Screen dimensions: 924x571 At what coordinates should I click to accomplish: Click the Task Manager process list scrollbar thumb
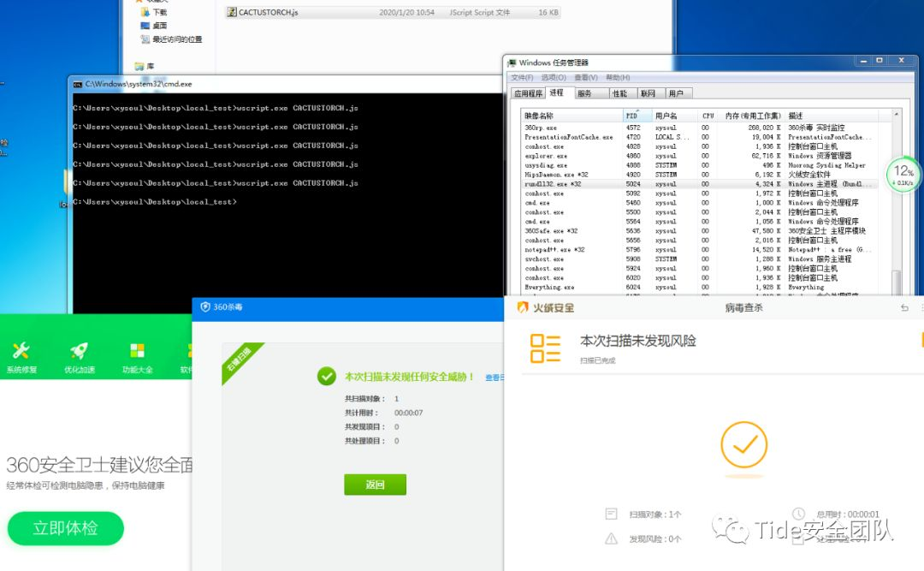tap(897, 282)
